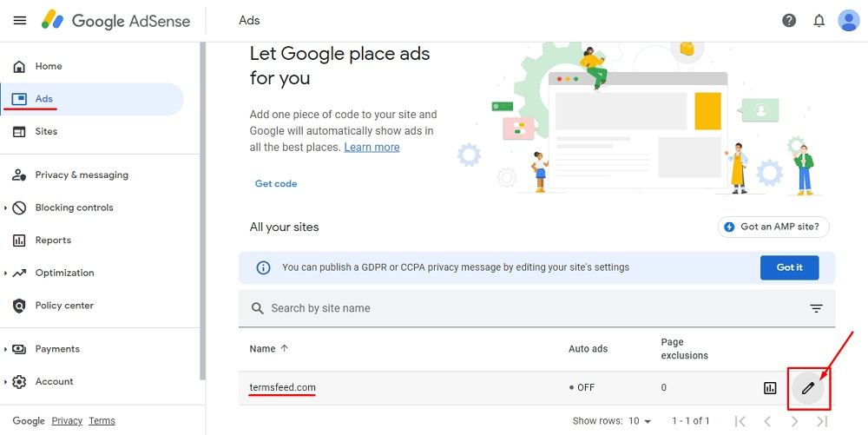
Task: Click the Payments money icon
Action: click(x=19, y=349)
